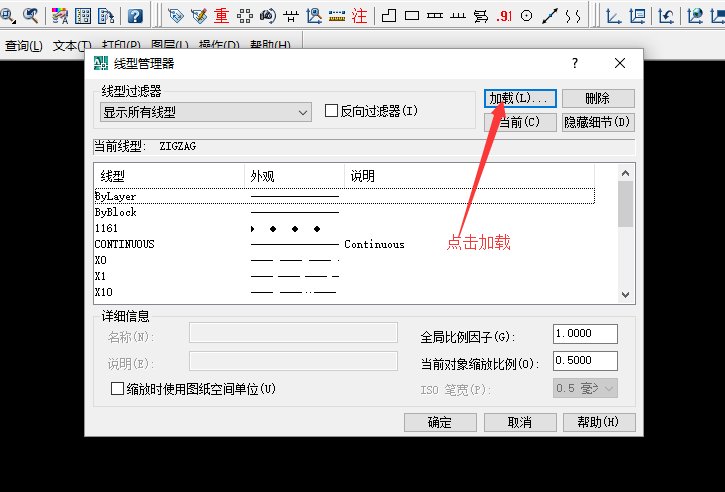
Task: Open the 打印(P) menu
Action: click(121, 45)
